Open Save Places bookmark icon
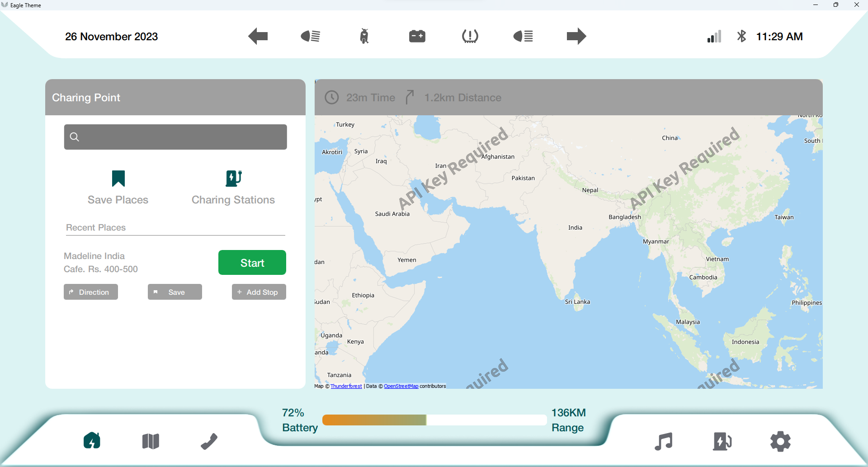Image resolution: width=868 pixels, height=467 pixels. point(118,179)
